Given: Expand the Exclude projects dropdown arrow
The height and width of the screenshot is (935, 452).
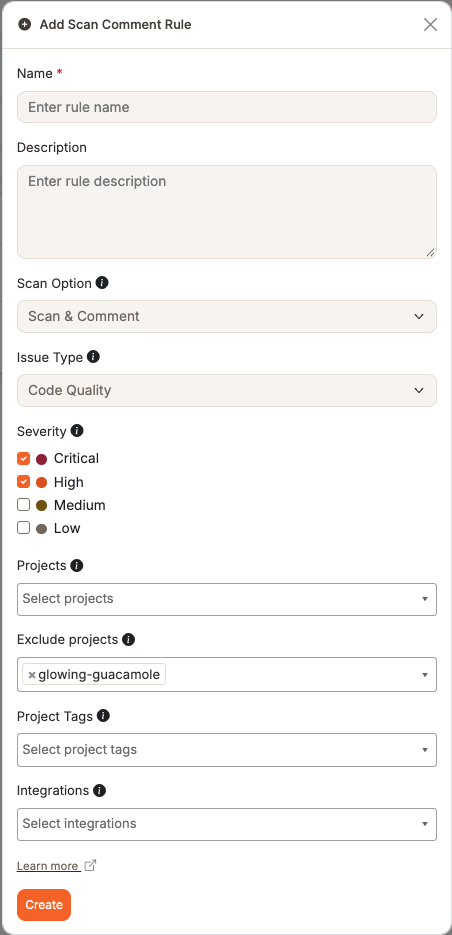Looking at the screenshot, I should click(425, 674).
